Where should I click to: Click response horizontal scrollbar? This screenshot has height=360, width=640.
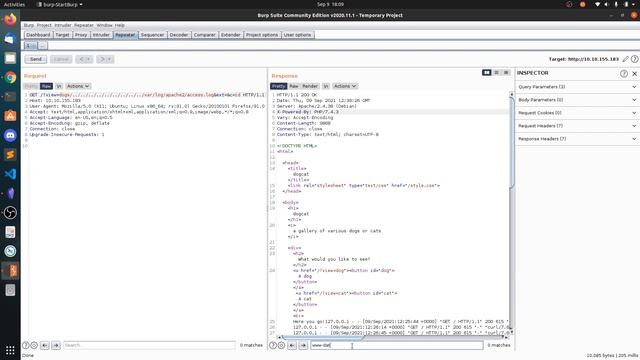tap(322, 338)
